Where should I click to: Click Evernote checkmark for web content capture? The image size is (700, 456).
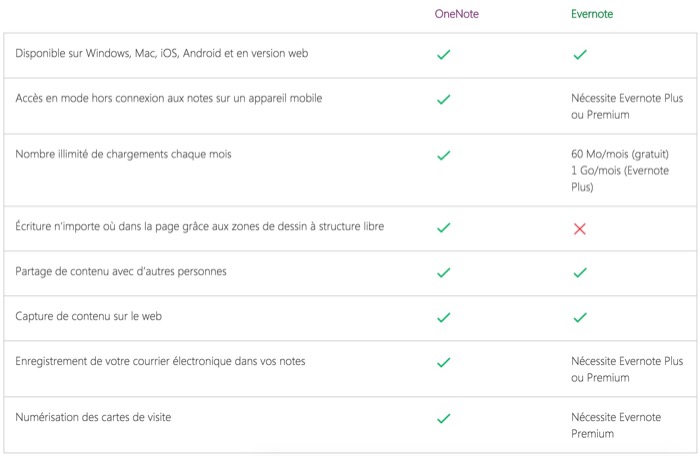[x=580, y=317]
